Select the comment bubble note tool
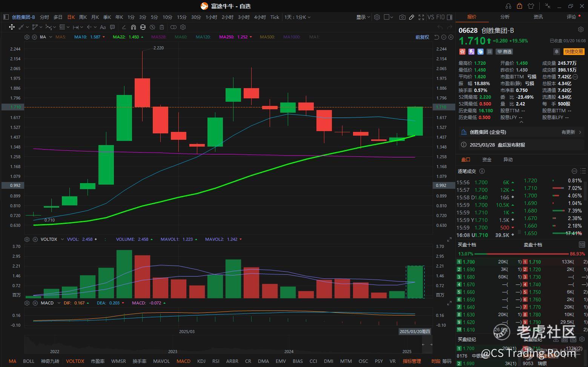This screenshot has height=367, width=588. click(112, 27)
